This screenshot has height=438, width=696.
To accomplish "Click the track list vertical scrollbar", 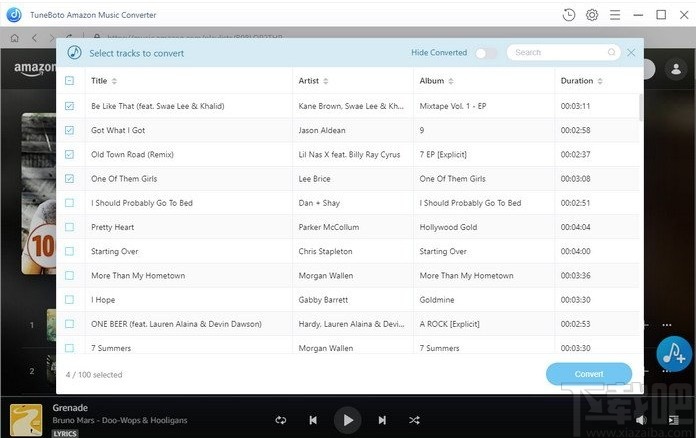I will point(641,107).
